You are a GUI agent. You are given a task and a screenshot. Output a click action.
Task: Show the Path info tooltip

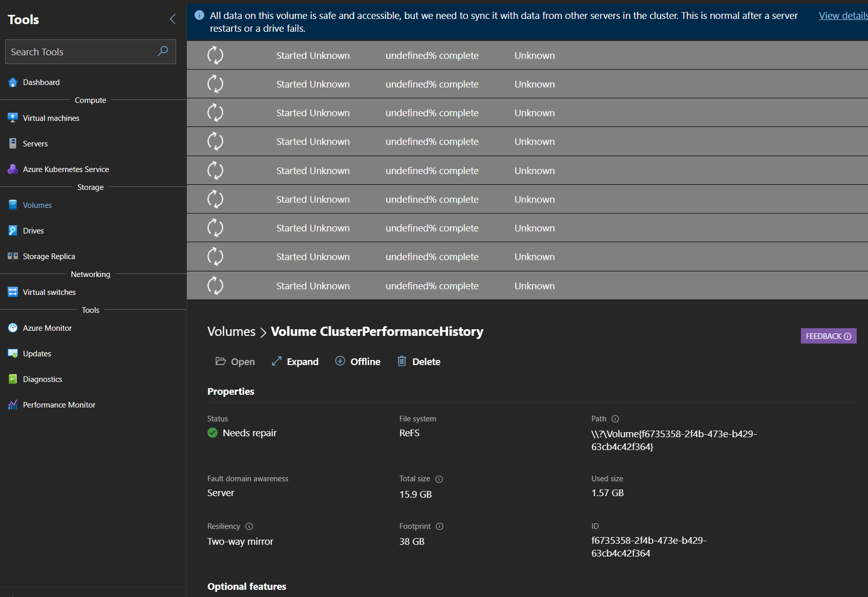615,418
